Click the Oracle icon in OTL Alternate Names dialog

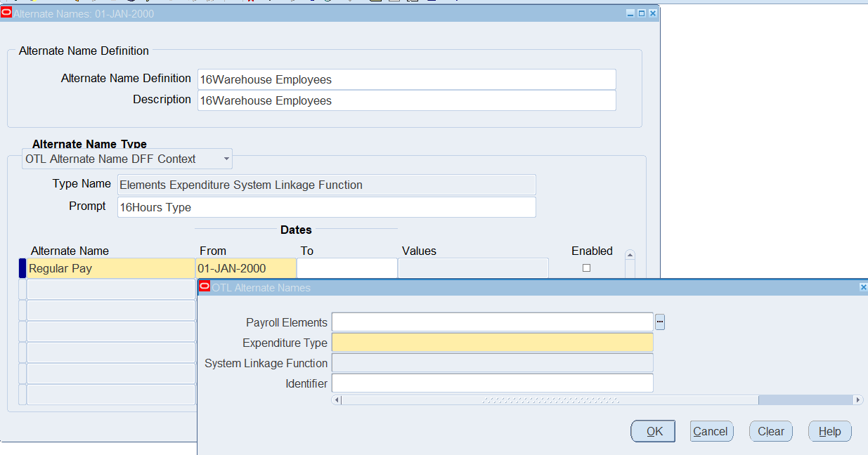tap(205, 286)
